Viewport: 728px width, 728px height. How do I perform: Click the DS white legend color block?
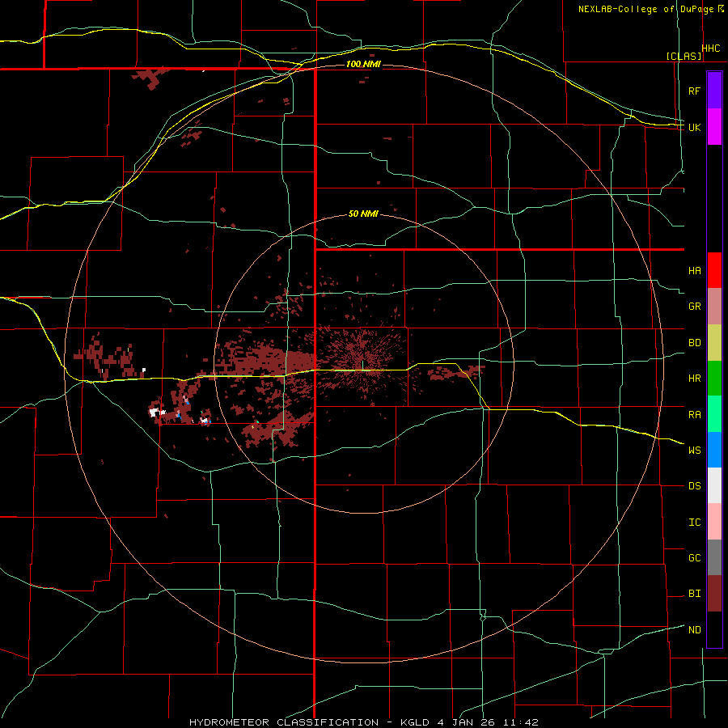(714, 485)
